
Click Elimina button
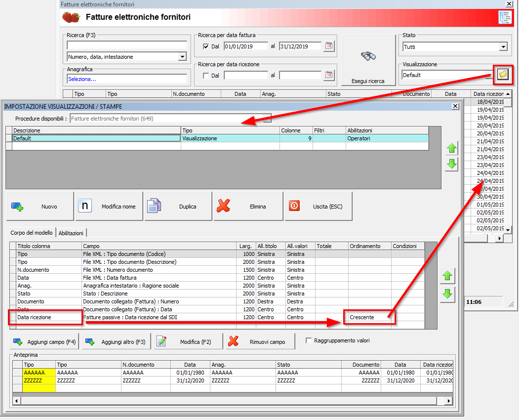click(248, 207)
